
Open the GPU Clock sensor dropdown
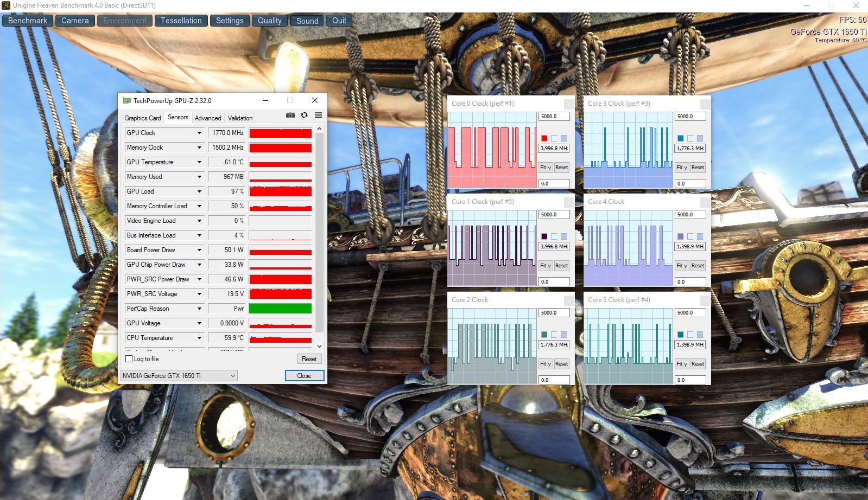(199, 133)
